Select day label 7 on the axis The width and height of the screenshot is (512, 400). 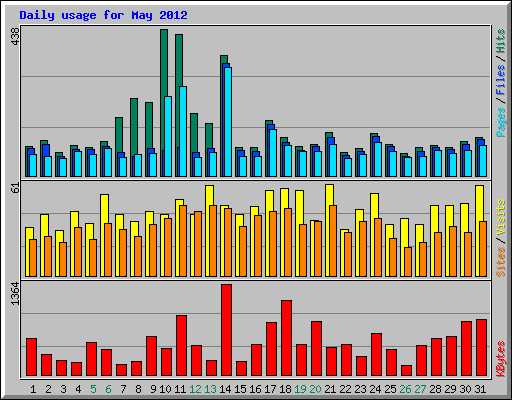tap(123, 389)
